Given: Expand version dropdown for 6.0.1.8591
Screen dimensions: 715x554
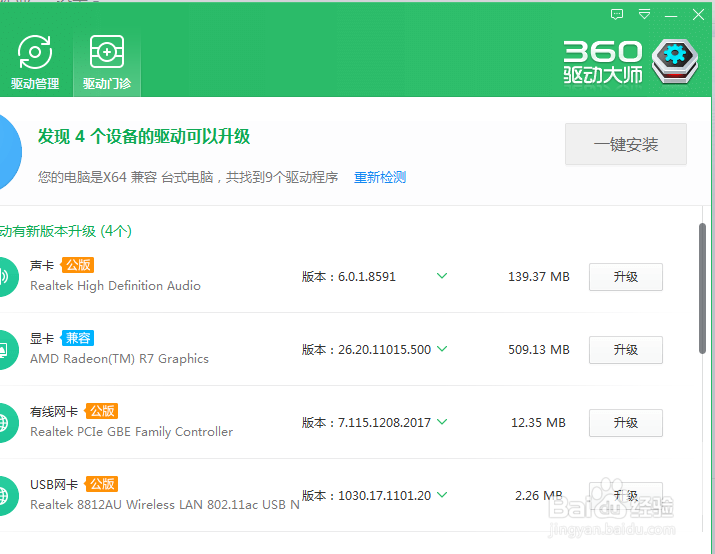Looking at the screenshot, I should click(x=441, y=276).
